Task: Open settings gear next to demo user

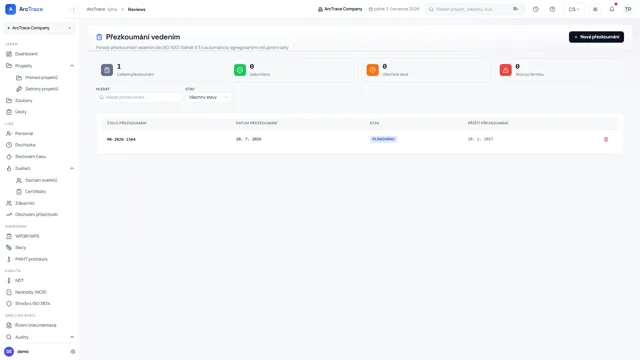Action: tap(73, 351)
